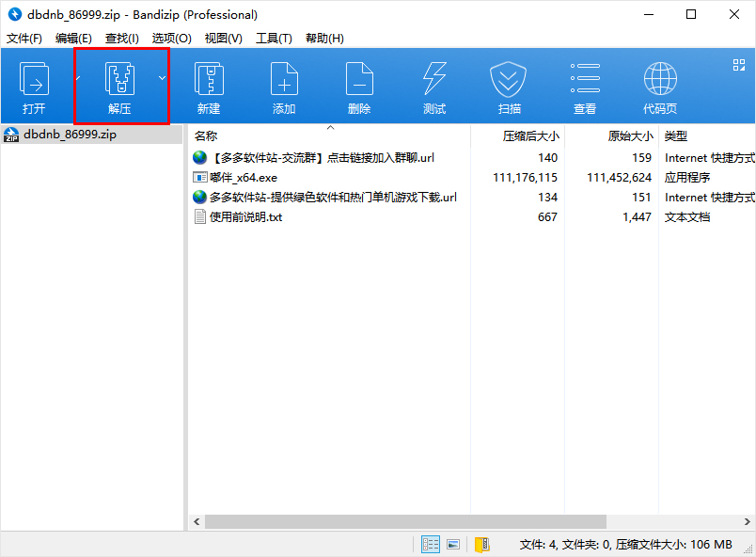Click the text file icon of 使用前说明.txt
This screenshot has height=557, width=756.
[199, 217]
